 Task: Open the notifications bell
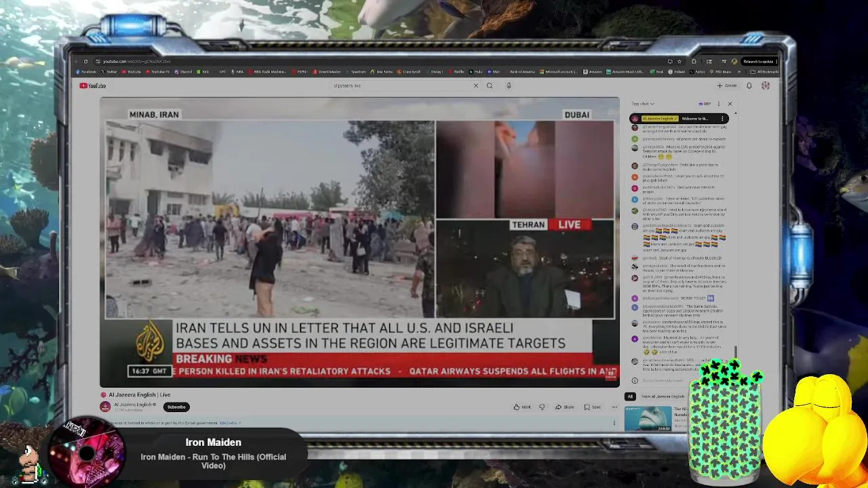[749, 85]
